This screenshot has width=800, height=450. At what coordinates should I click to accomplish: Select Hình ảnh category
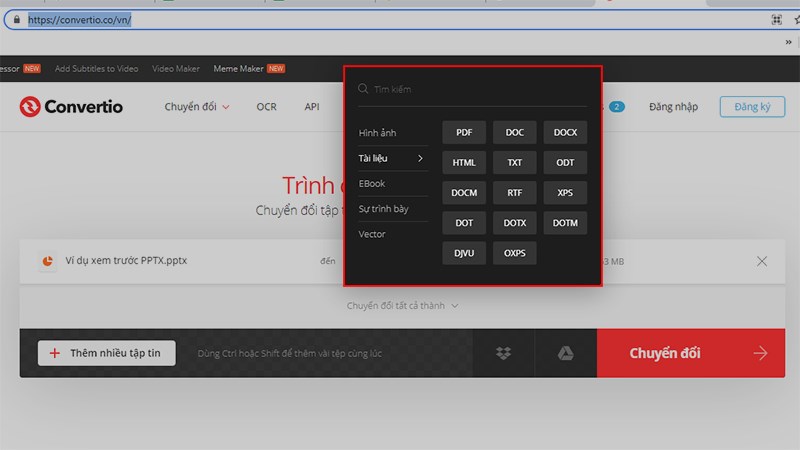click(377, 133)
